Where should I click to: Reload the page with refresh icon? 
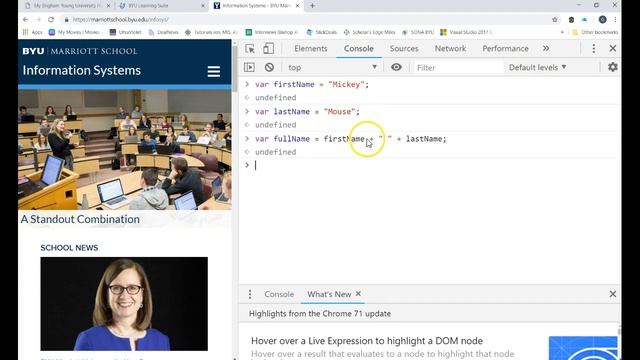tap(51, 19)
